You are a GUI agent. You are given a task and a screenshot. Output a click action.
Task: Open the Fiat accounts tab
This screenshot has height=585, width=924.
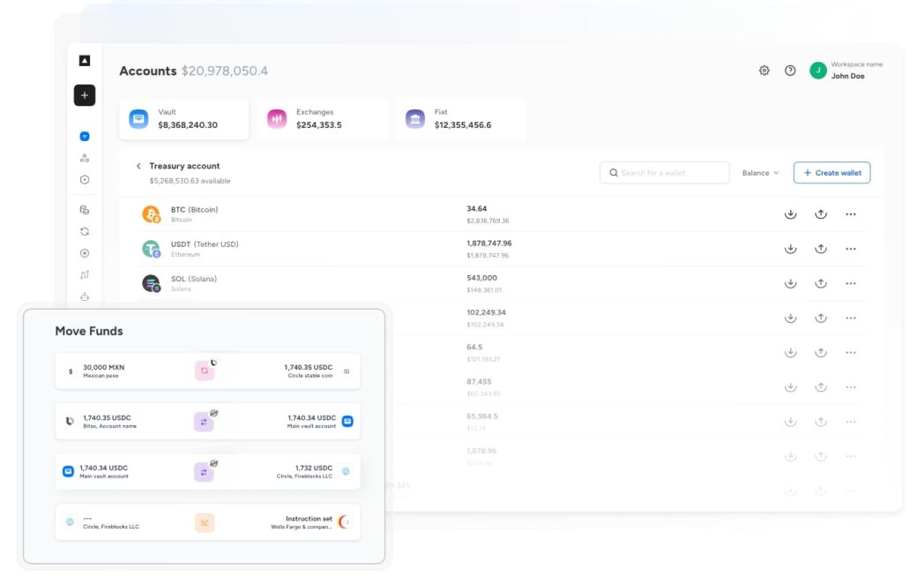click(x=460, y=119)
